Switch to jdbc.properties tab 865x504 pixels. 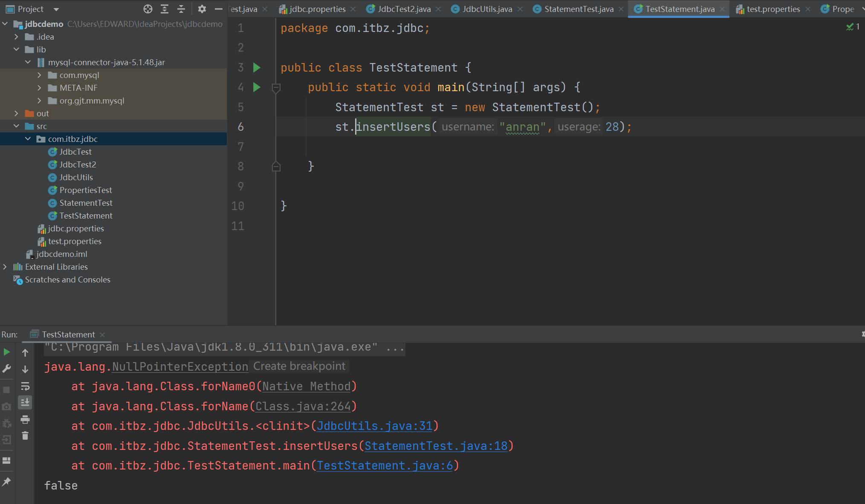[317, 9]
